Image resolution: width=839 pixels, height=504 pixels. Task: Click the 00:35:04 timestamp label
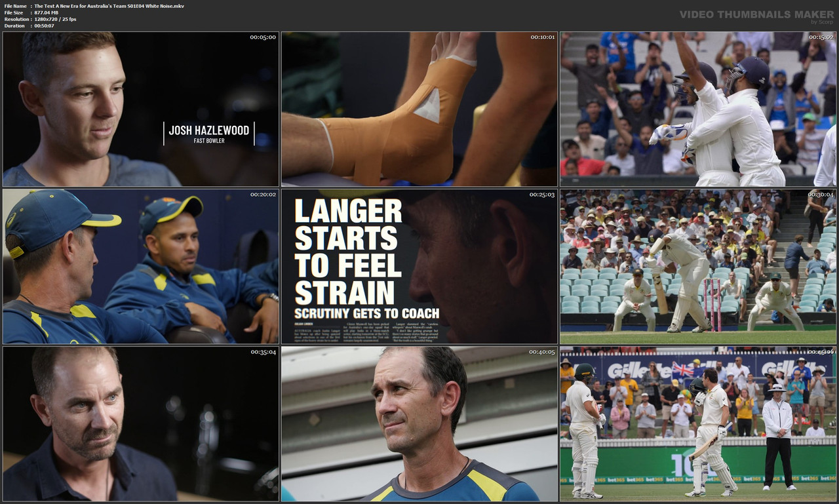click(x=263, y=352)
